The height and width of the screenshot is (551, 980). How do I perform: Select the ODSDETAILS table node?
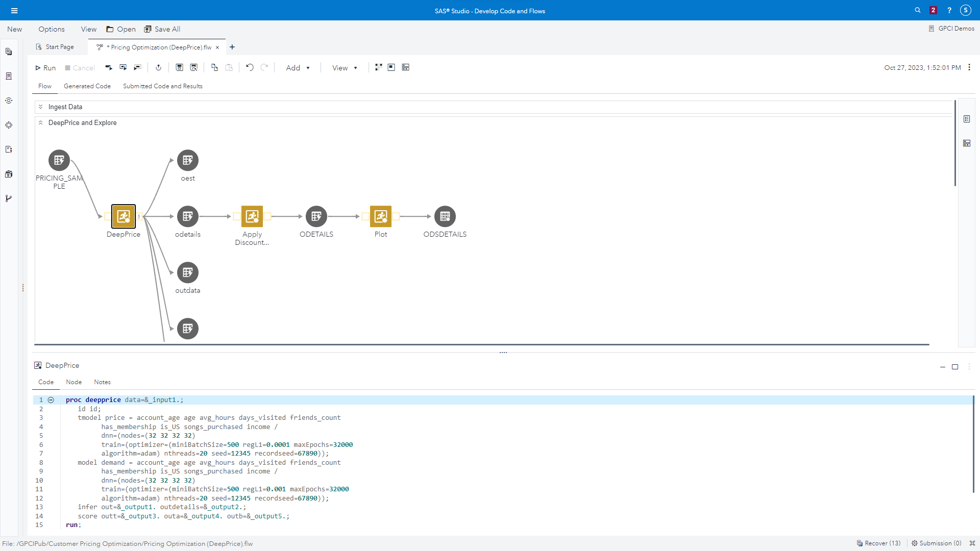pos(445,216)
